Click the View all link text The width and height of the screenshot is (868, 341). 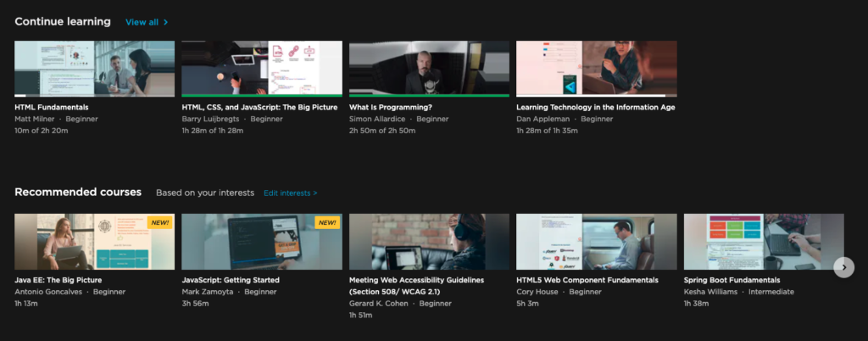(142, 22)
